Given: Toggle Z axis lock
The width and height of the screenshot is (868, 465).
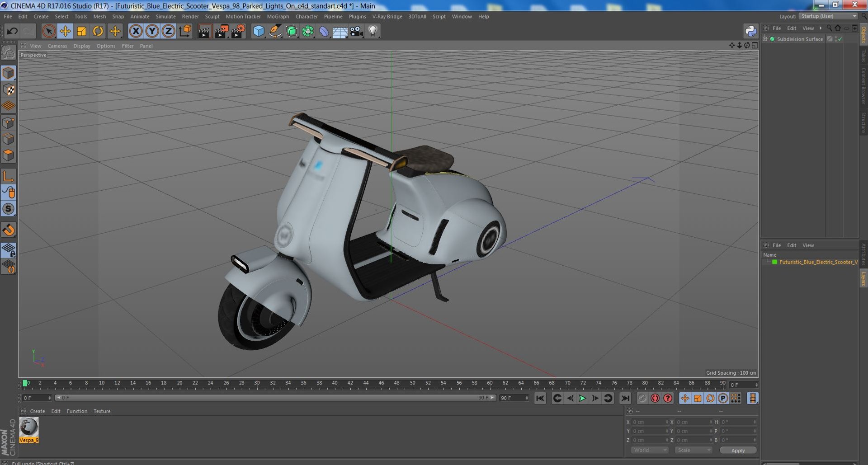Looking at the screenshot, I should tap(169, 31).
